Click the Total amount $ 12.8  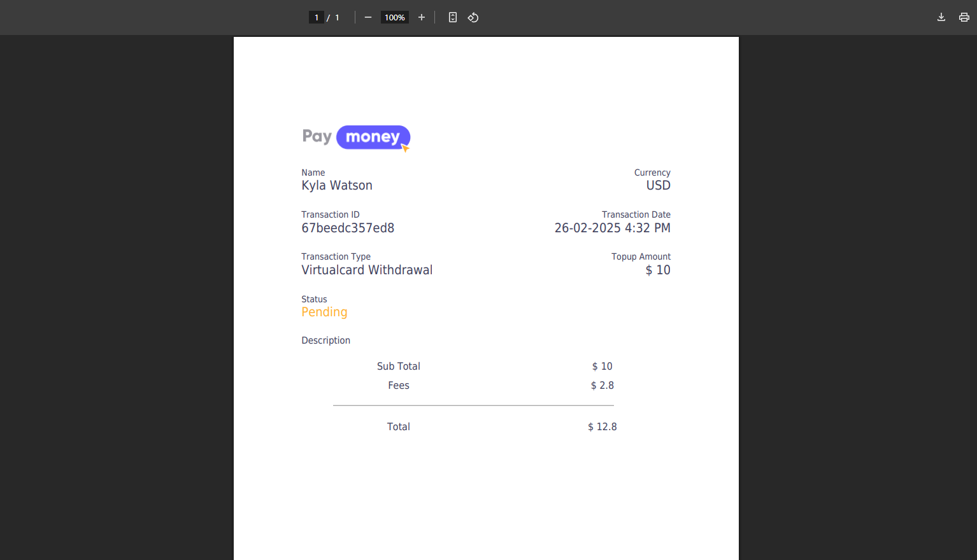point(602,426)
